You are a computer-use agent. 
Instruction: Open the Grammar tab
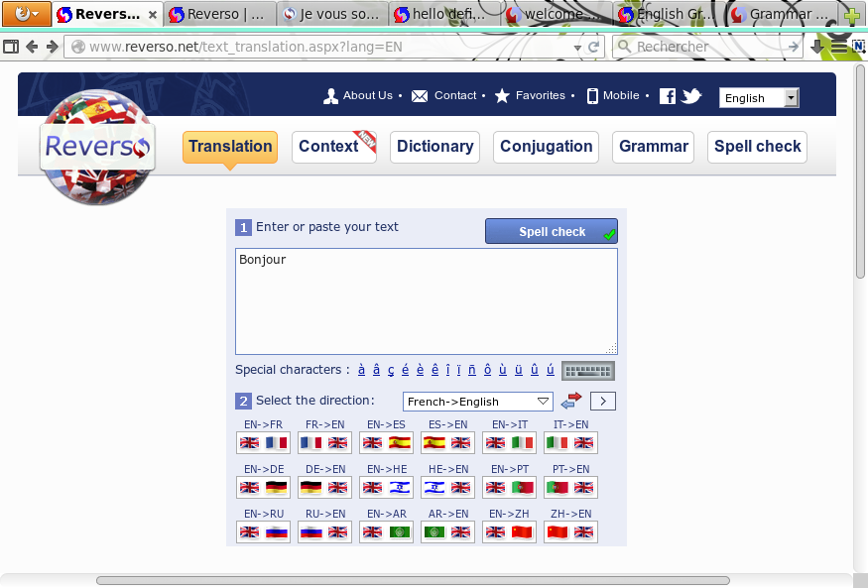pyautogui.click(x=653, y=147)
